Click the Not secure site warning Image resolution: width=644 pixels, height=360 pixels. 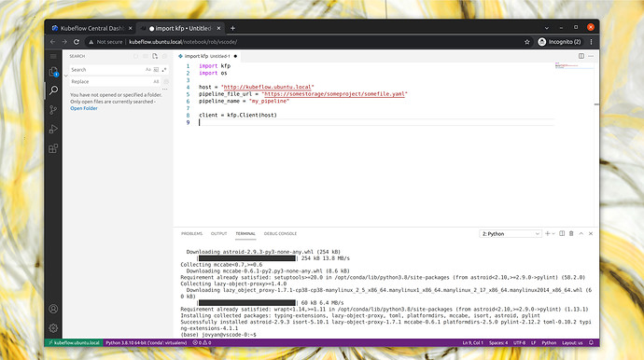pos(105,42)
